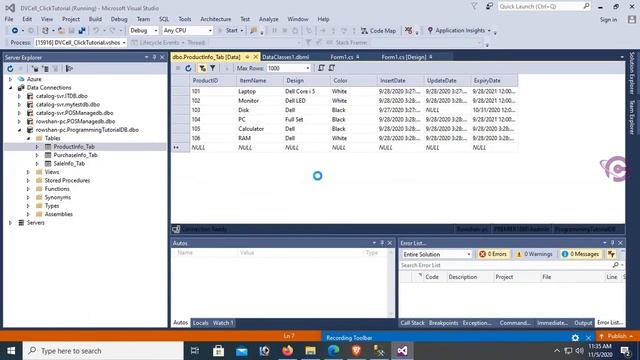Screen dimensions: 640x360
Task: Open Task View on the taskbar
Action: click(x=195, y=351)
